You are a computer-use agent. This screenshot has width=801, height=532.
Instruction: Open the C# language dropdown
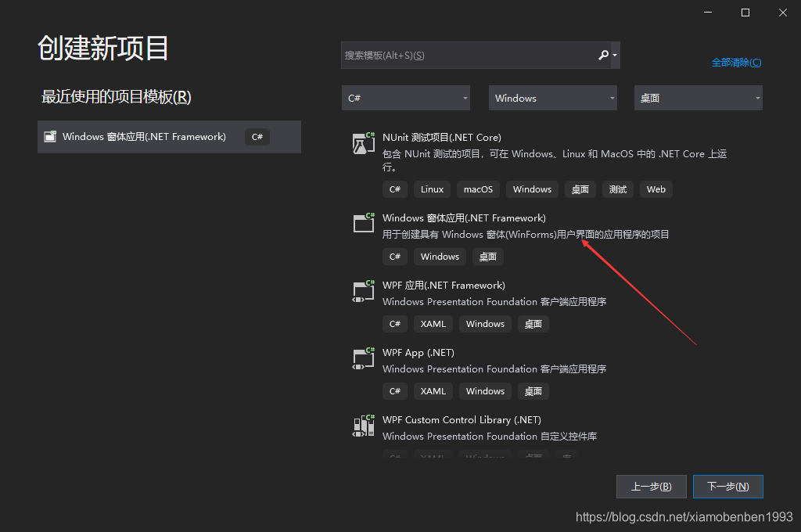(x=406, y=97)
